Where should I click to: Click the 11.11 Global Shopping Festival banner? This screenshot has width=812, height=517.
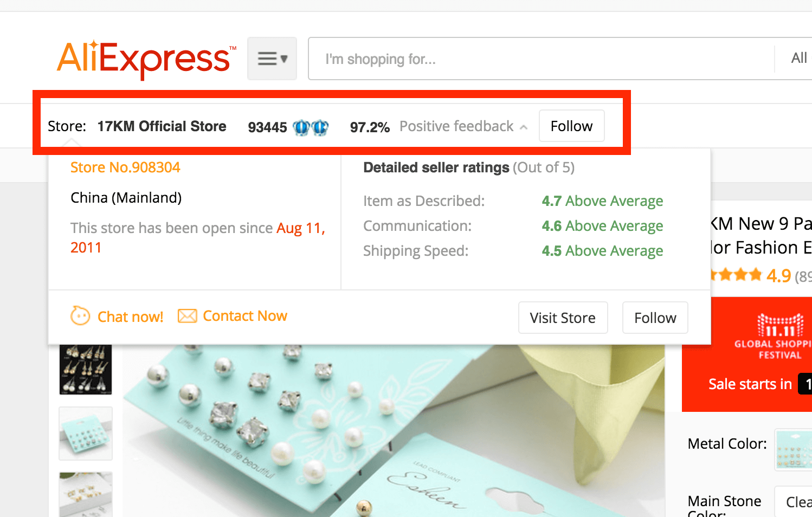[x=747, y=354]
